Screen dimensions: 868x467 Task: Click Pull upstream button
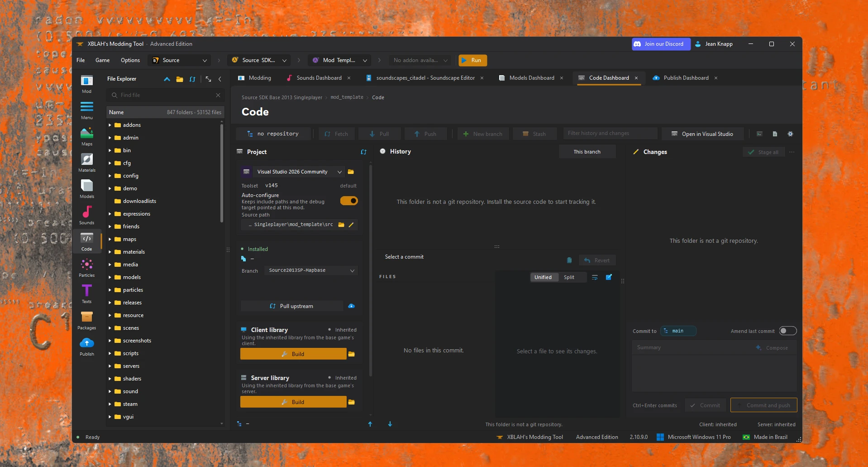[x=292, y=306]
